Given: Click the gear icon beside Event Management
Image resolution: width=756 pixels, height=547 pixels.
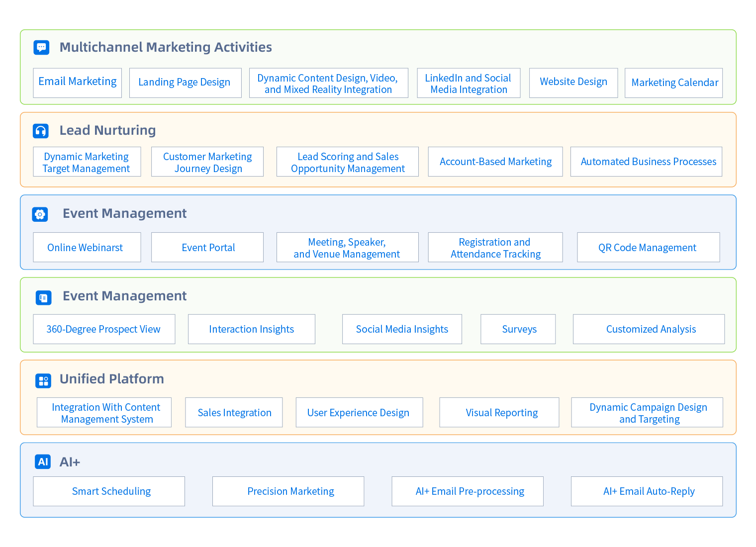Looking at the screenshot, I should coord(40,214).
